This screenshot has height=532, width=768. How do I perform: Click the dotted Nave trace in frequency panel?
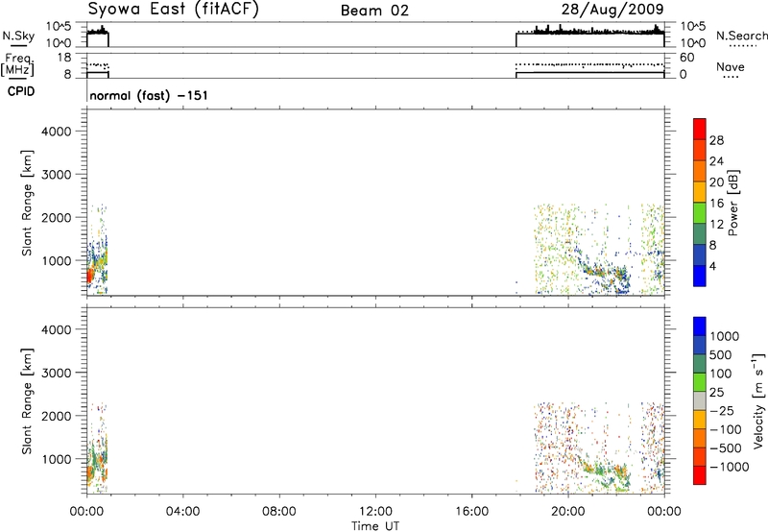pyautogui.click(x=590, y=64)
